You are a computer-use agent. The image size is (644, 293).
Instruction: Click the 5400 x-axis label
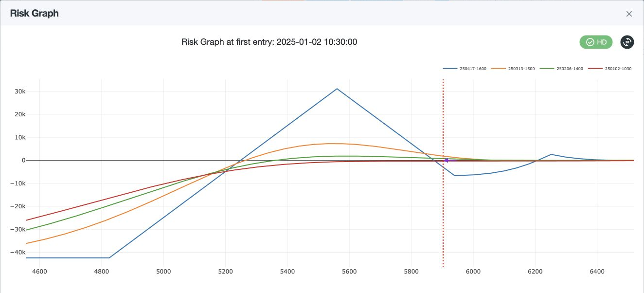pyautogui.click(x=287, y=272)
